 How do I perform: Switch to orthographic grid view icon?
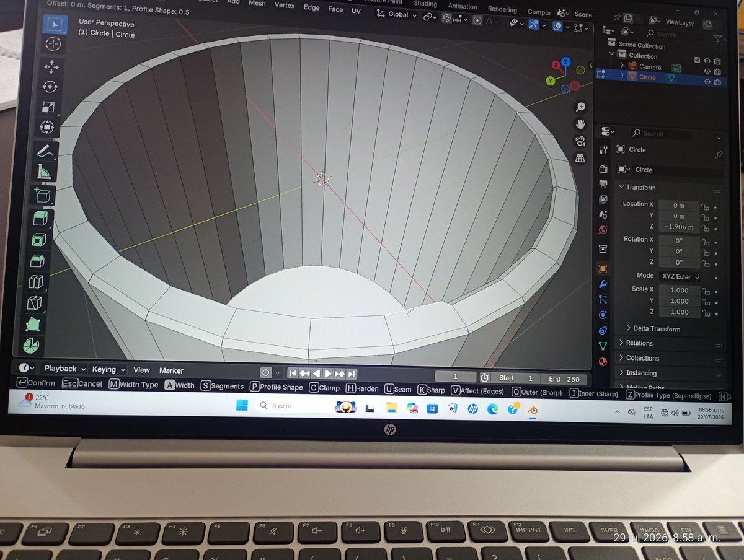pyautogui.click(x=580, y=158)
